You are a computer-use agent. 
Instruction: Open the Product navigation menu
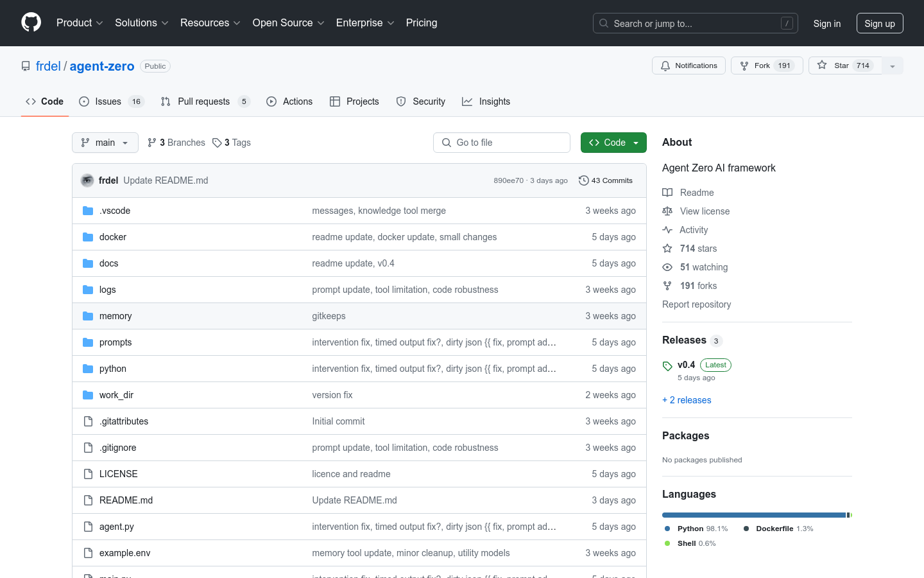coord(80,23)
